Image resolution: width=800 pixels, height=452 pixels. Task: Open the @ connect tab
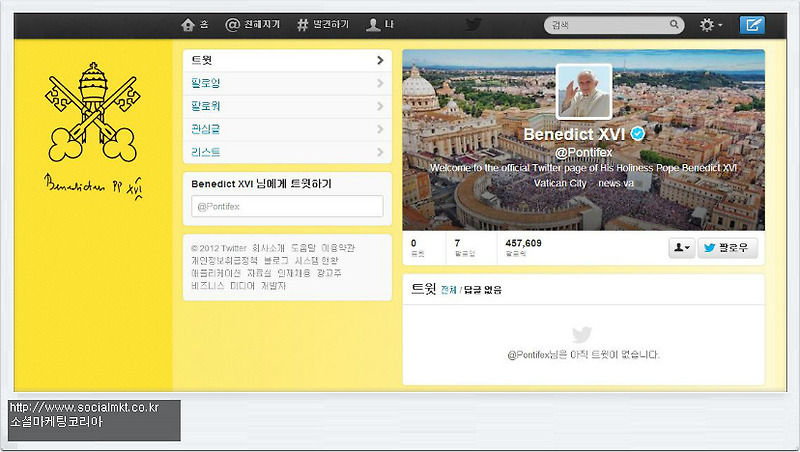(x=253, y=24)
